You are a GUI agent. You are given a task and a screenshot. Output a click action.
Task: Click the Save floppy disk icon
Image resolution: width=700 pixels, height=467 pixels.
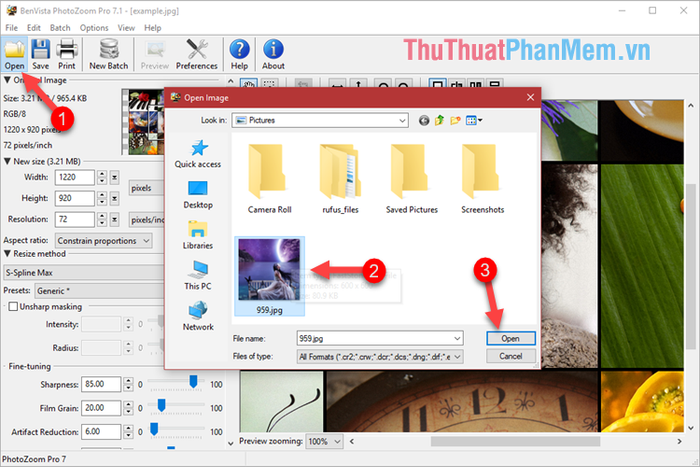(41, 54)
